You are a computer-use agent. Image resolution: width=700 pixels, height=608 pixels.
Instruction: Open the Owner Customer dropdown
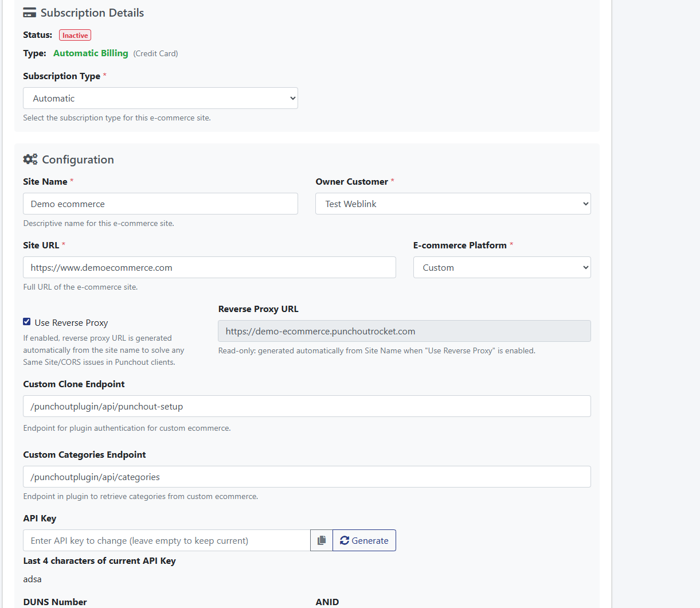pyautogui.click(x=453, y=204)
